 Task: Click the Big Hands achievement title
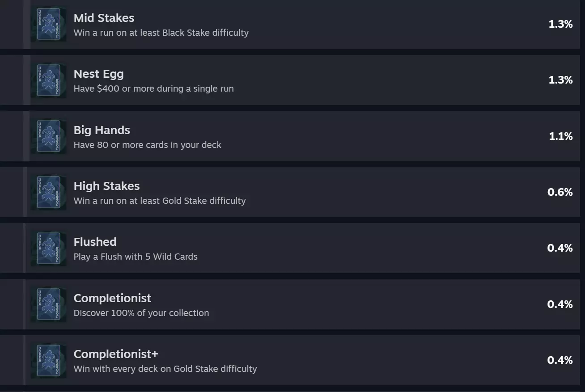click(x=102, y=130)
